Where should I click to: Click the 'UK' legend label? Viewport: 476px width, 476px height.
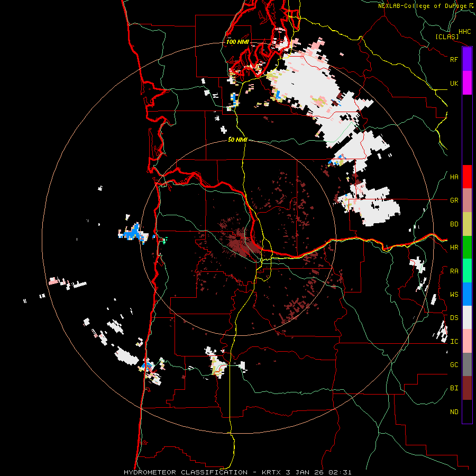point(454,83)
